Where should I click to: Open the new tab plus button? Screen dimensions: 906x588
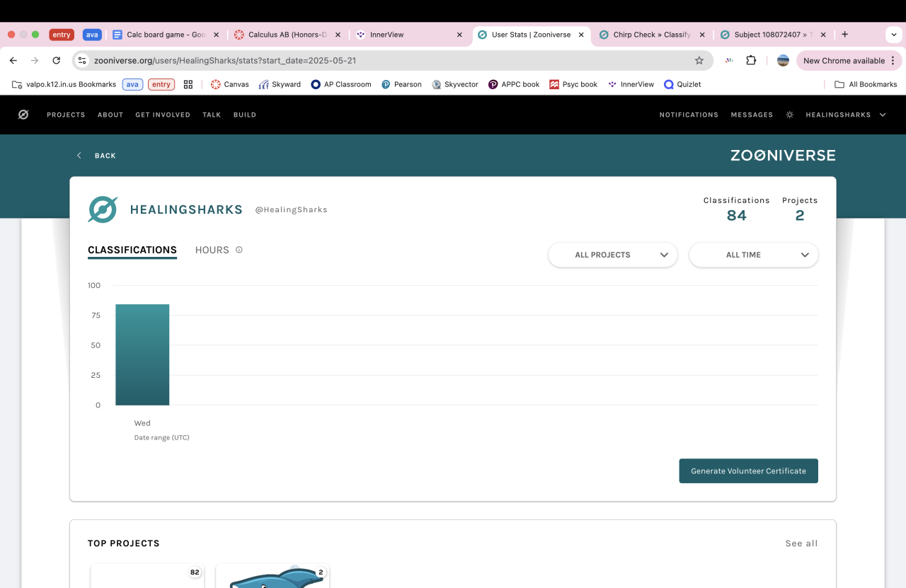tap(844, 34)
